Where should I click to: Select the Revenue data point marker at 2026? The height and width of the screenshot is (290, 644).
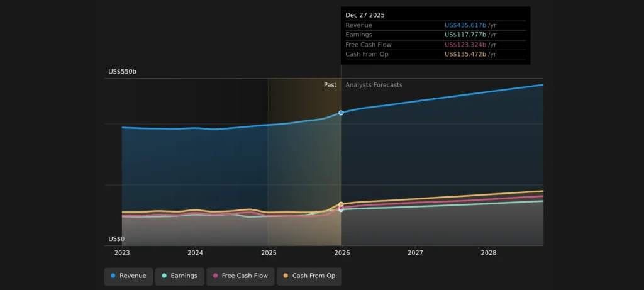pyautogui.click(x=341, y=113)
